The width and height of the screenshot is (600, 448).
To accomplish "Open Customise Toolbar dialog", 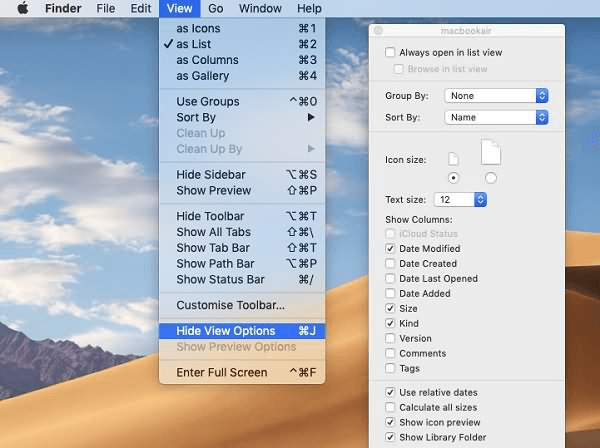I will click(x=242, y=305).
